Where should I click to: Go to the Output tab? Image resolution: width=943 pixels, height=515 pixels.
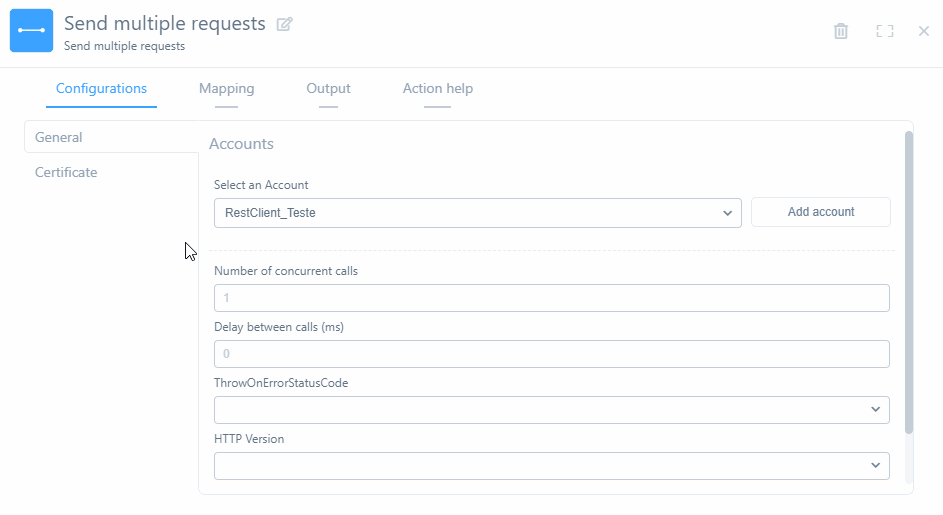tap(328, 88)
